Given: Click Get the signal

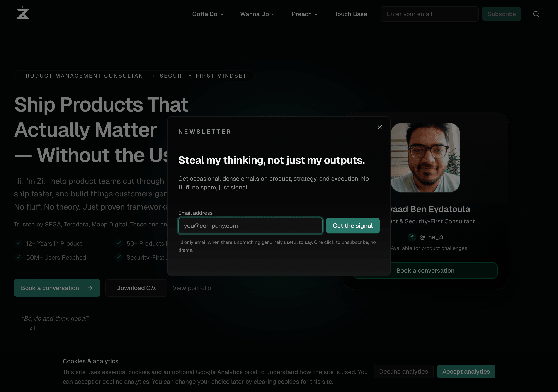Looking at the screenshot, I should click(353, 226).
